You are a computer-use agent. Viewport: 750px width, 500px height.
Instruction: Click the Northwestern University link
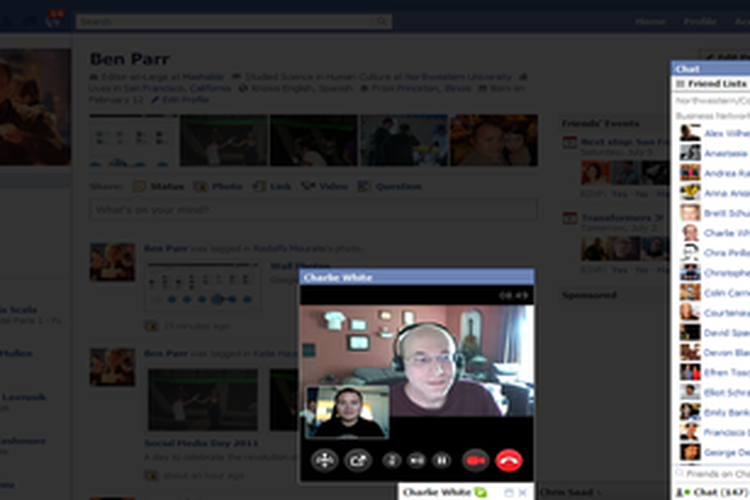click(458, 77)
